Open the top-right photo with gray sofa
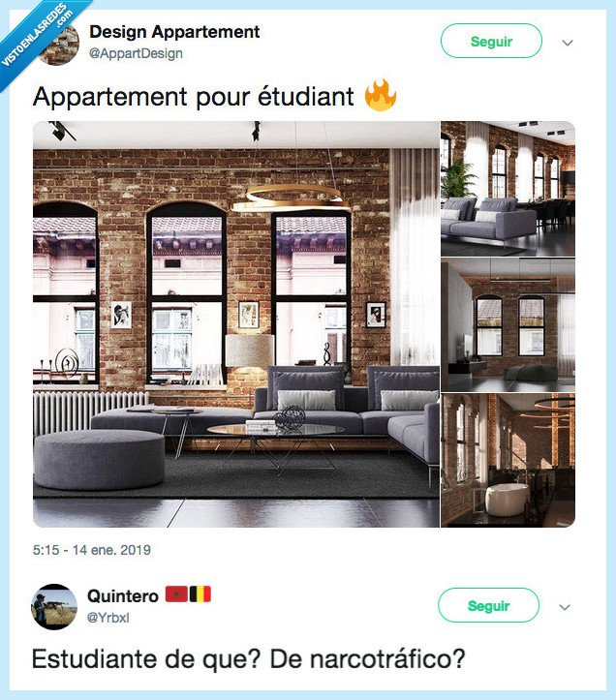 tap(508, 189)
